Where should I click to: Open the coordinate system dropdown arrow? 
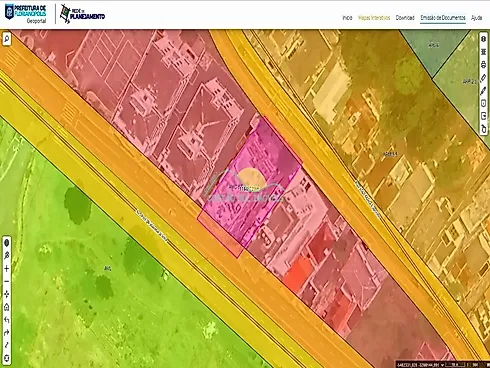point(442,365)
